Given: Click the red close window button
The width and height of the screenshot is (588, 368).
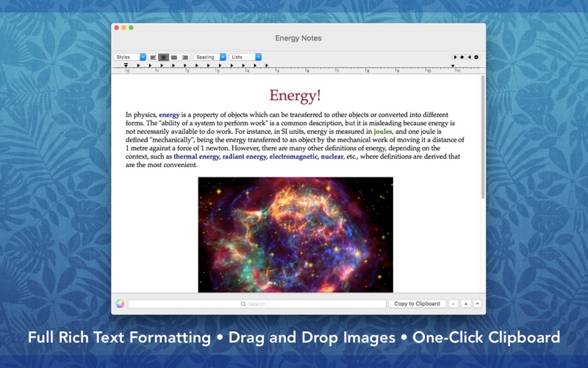Looking at the screenshot, I should pos(117,28).
